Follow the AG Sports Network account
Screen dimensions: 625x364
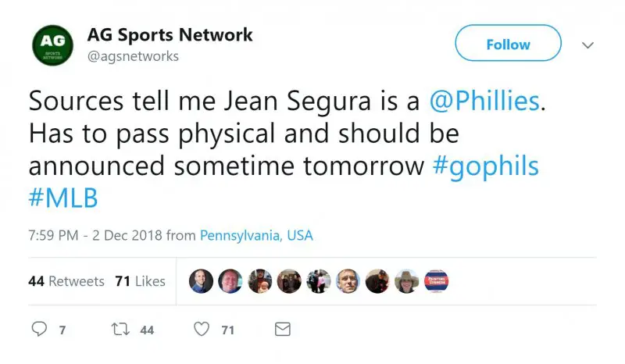tap(508, 44)
